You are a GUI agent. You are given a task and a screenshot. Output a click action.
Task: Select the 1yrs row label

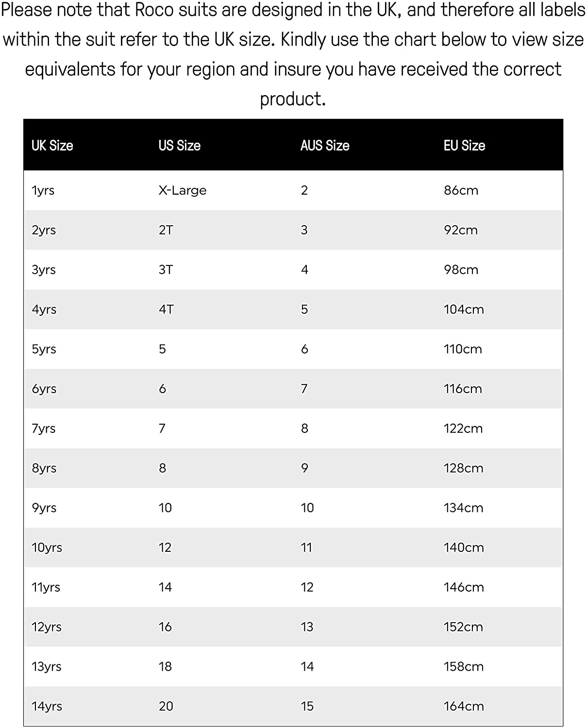(43, 190)
